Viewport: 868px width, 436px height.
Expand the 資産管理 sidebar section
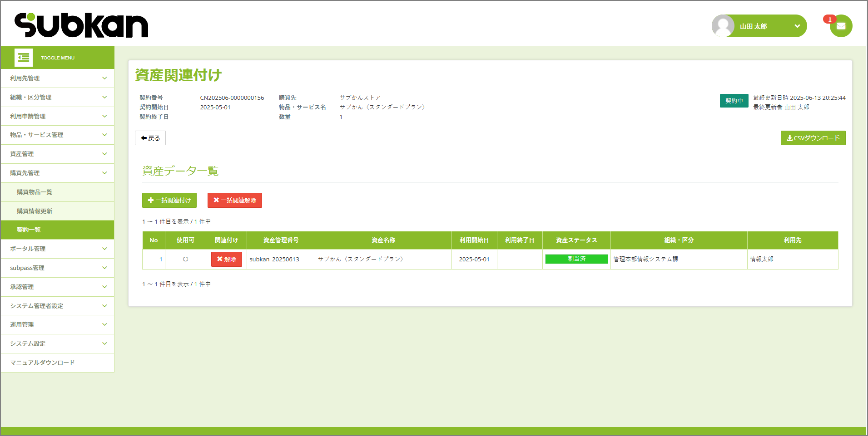[57, 154]
